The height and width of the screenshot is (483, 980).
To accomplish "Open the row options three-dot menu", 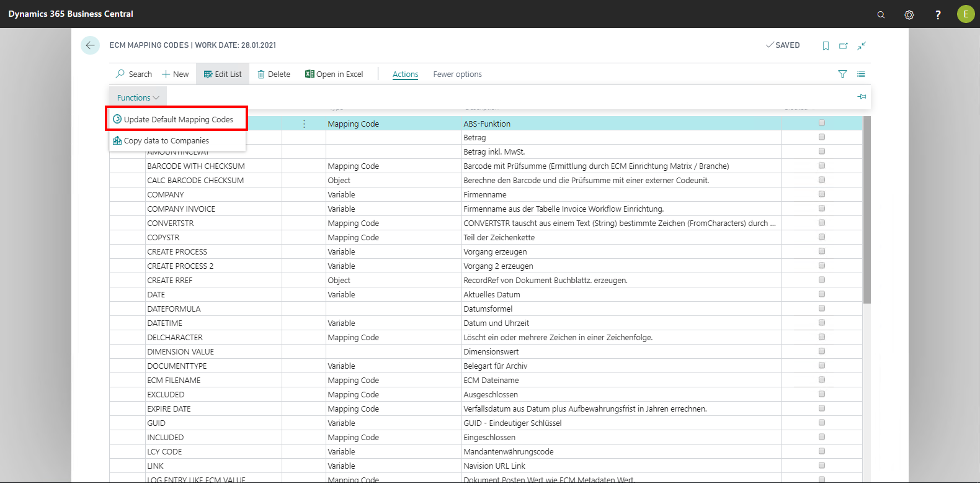I will [x=304, y=124].
